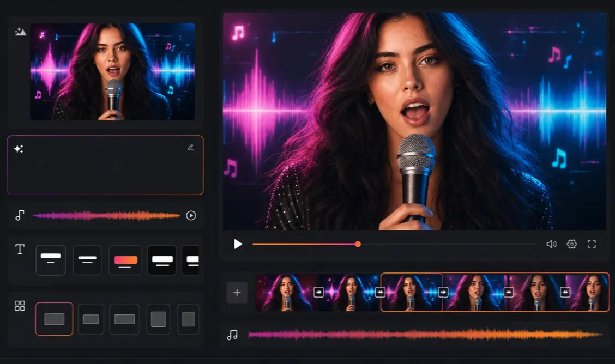The width and height of the screenshot is (615, 364).
Task: Mute audio with the speaker icon
Action: click(551, 244)
